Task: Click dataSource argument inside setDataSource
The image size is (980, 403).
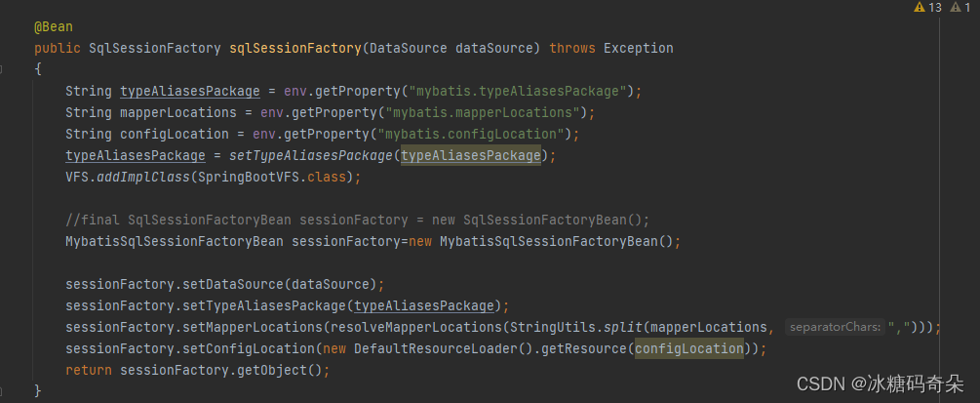Action: coord(331,284)
